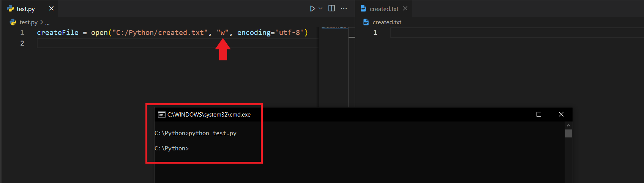Open the More Actions ellipsis menu
The width and height of the screenshot is (644, 183).
click(x=344, y=8)
